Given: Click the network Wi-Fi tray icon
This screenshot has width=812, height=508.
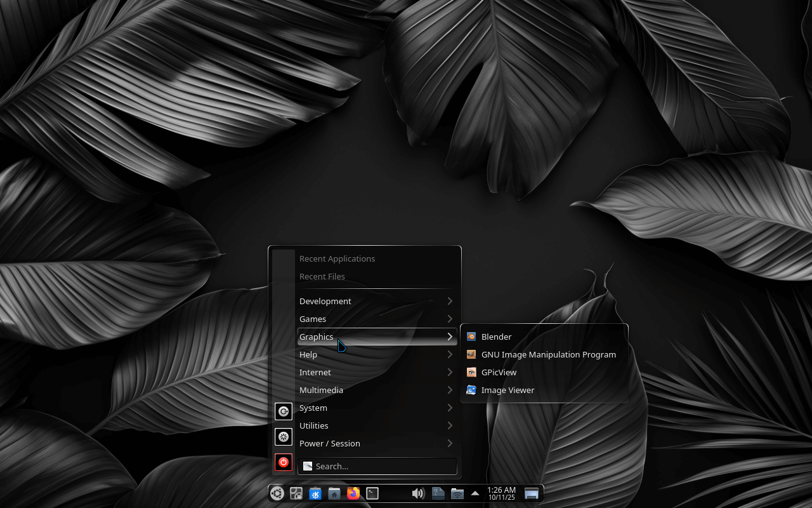Looking at the screenshot, I should (457, 493).
